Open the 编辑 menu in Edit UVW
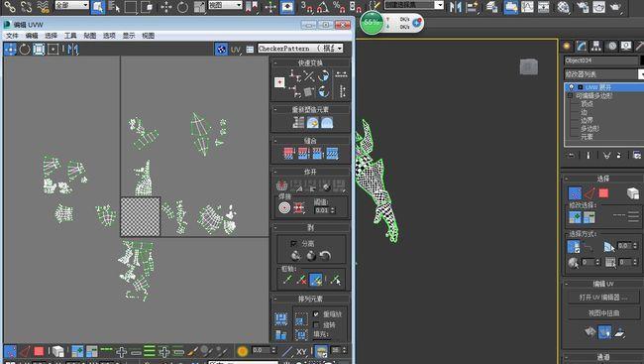Screen dimensions: 644x364 click(32, 36)
